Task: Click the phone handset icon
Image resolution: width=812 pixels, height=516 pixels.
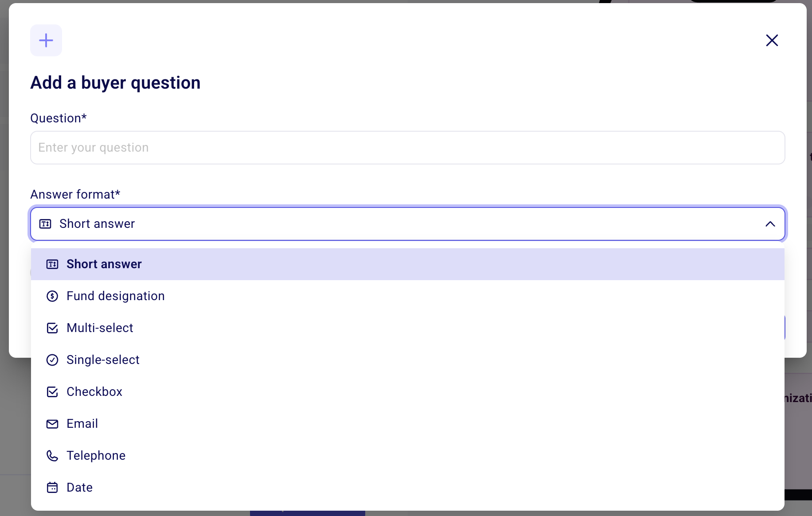Action: (52, 456)
